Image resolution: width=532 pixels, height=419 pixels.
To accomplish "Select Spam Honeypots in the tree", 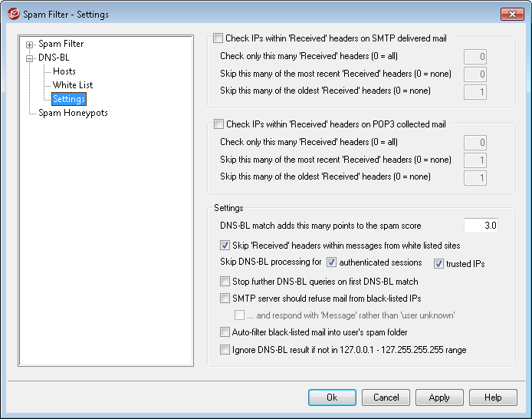I will (73, 113).
